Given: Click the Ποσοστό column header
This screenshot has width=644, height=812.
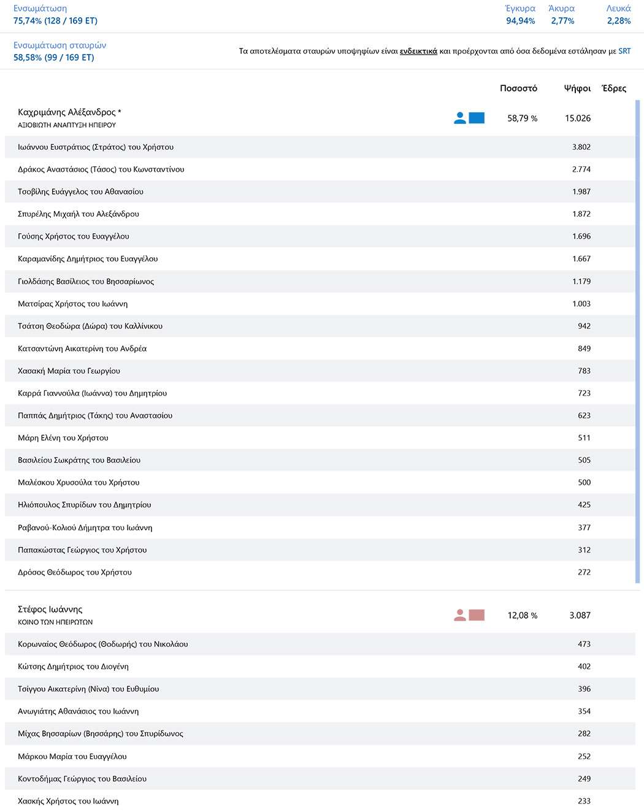Looking at the screenshot, I should pyautogui.click(x=518, y=88).
